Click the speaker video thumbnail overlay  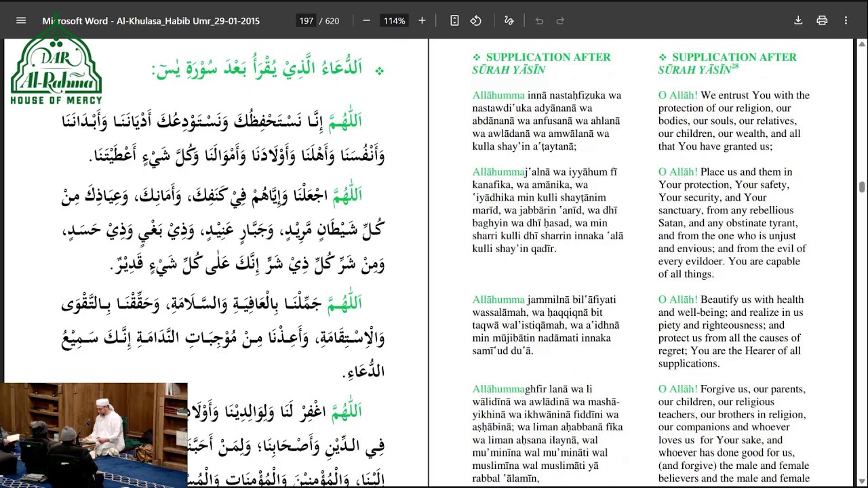tap(94, 435)
